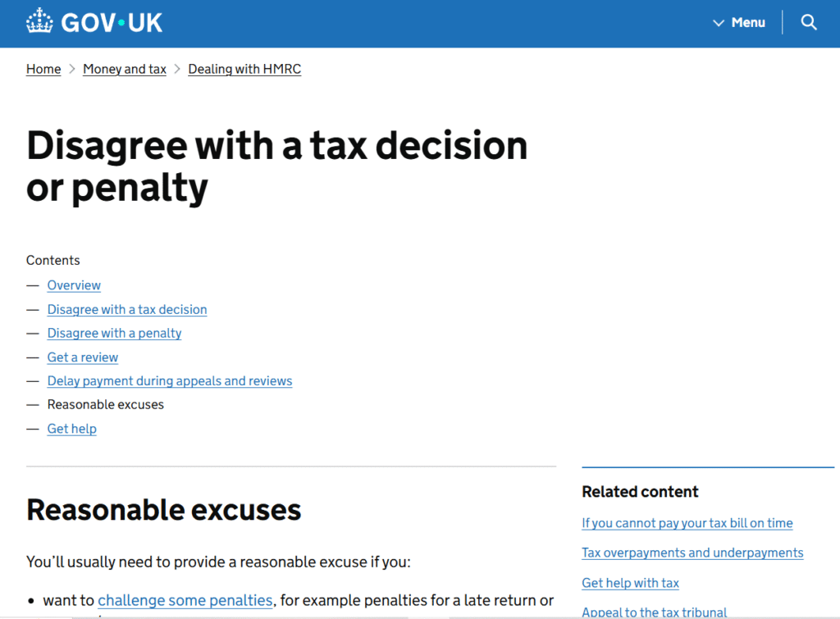Image resolution: width=840 pixels, height=619 pixels.
Task: Open Delay payment during appeals and reviews
Action: (x=170, y=381)
